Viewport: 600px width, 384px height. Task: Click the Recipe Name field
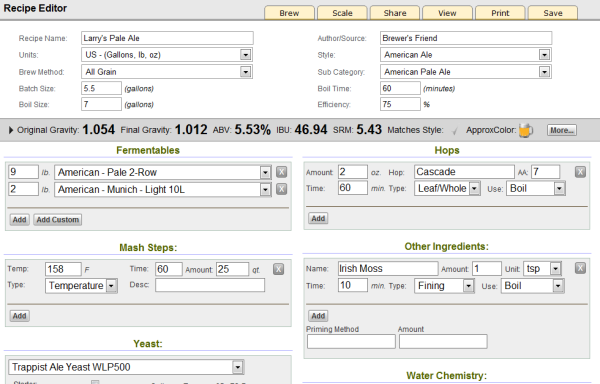click(167, 38)
